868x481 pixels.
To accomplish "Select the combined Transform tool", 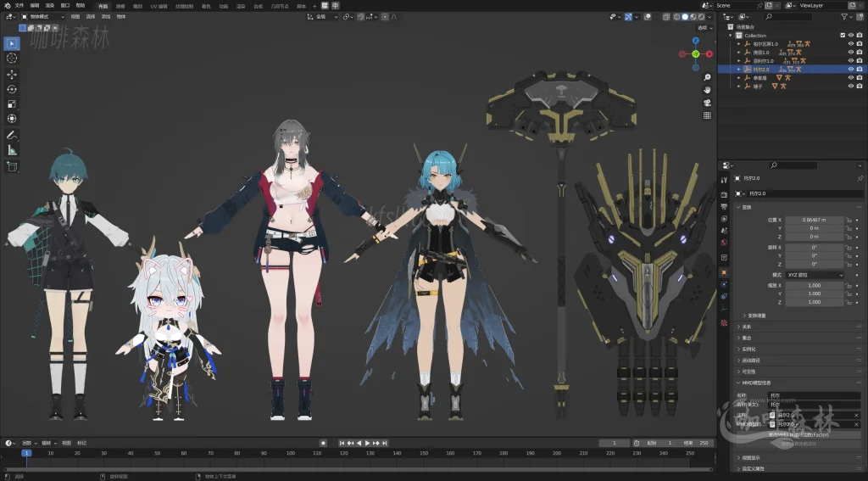I will point(12,119).
